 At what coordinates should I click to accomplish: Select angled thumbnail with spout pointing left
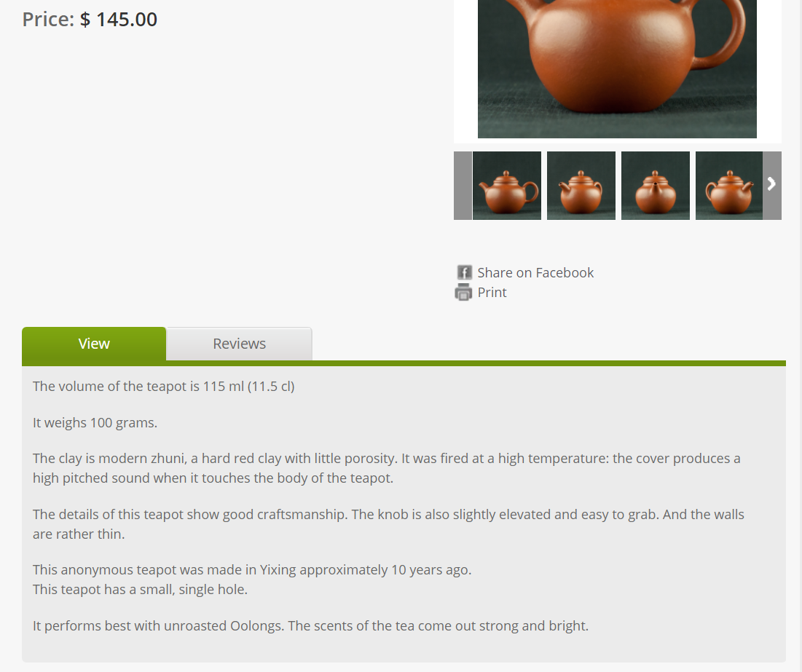coord(581,186)
